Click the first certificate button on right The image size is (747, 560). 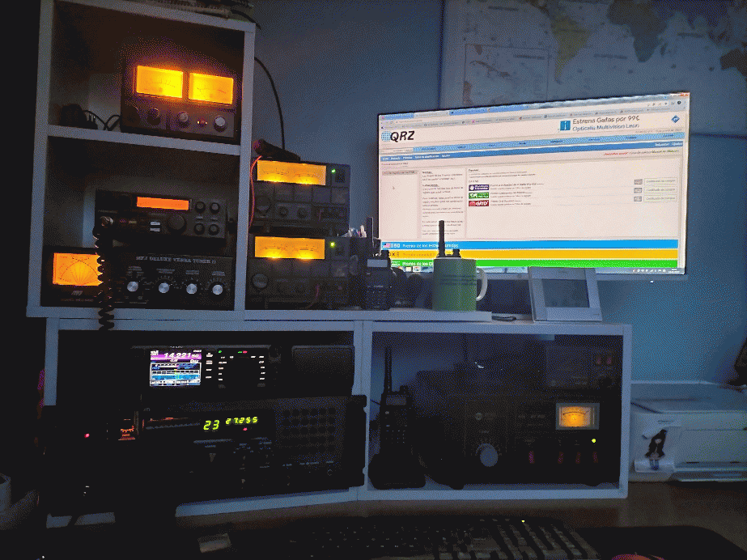point(660,181)
